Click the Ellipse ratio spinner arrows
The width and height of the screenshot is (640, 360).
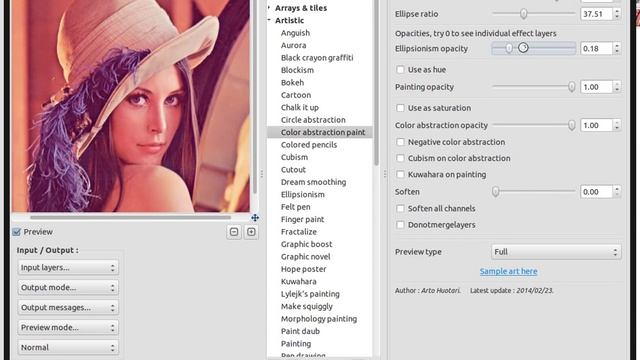[x=617, y=14]
